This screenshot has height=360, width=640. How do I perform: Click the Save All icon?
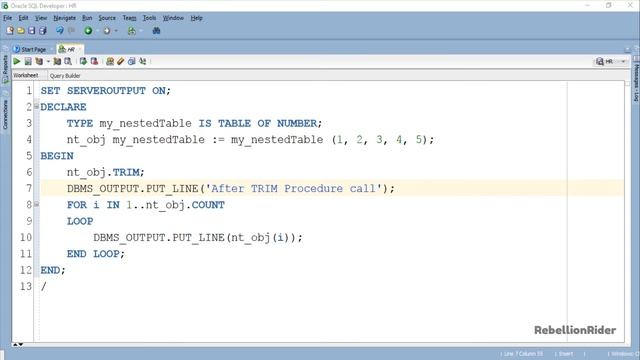42,31
